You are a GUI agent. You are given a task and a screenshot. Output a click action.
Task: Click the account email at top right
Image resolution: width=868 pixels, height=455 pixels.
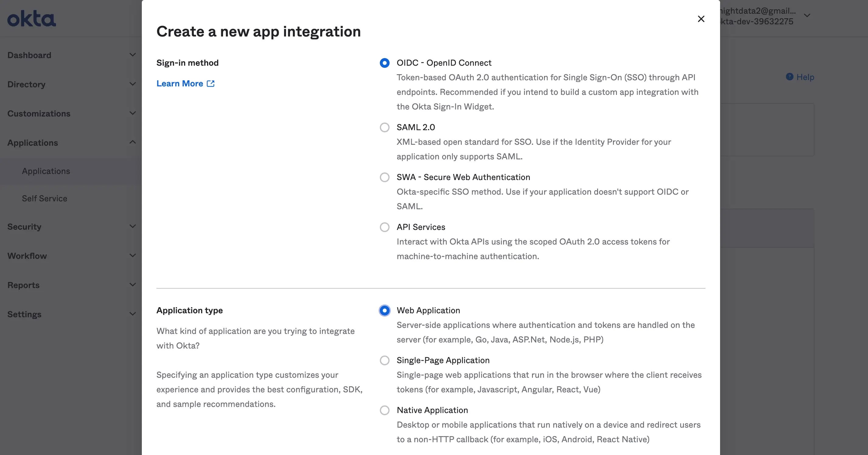(758, 11)
